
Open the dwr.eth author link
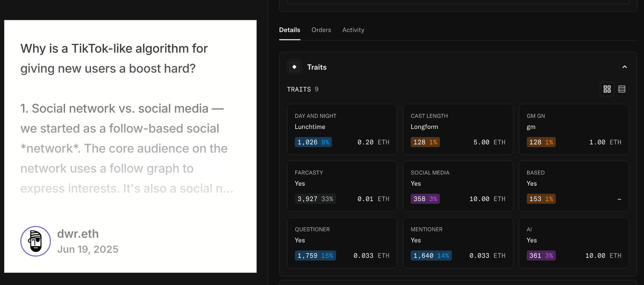[x=78, y=234]
